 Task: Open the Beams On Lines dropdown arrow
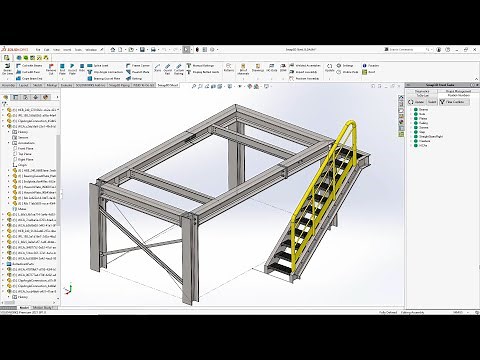[x=7, y=79]
